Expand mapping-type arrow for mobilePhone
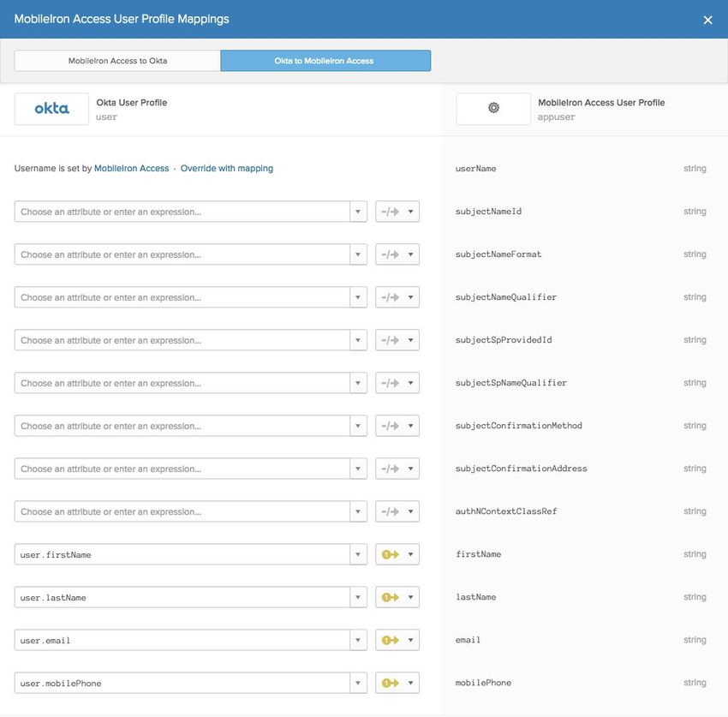The width and height of the screenshot is (728, 717). pyautogui.click(x=411, y=683)
